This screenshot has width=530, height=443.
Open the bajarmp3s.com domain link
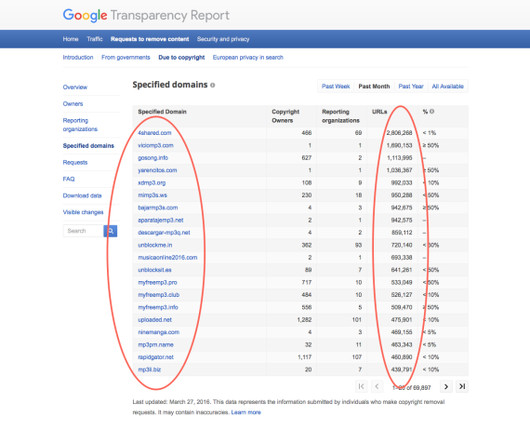[158, 207]
